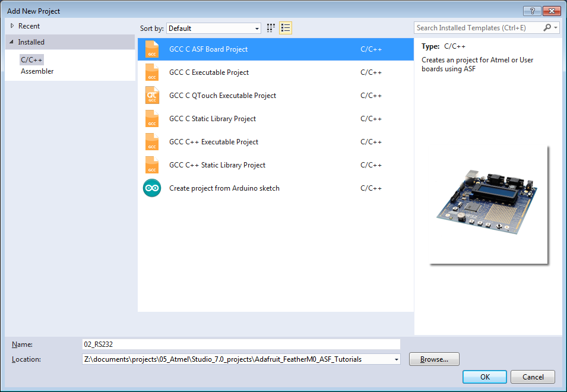567x392 pixels.
Task: Click the C/C++ type of the ASF Board row
Action: [x=371, y=49]
